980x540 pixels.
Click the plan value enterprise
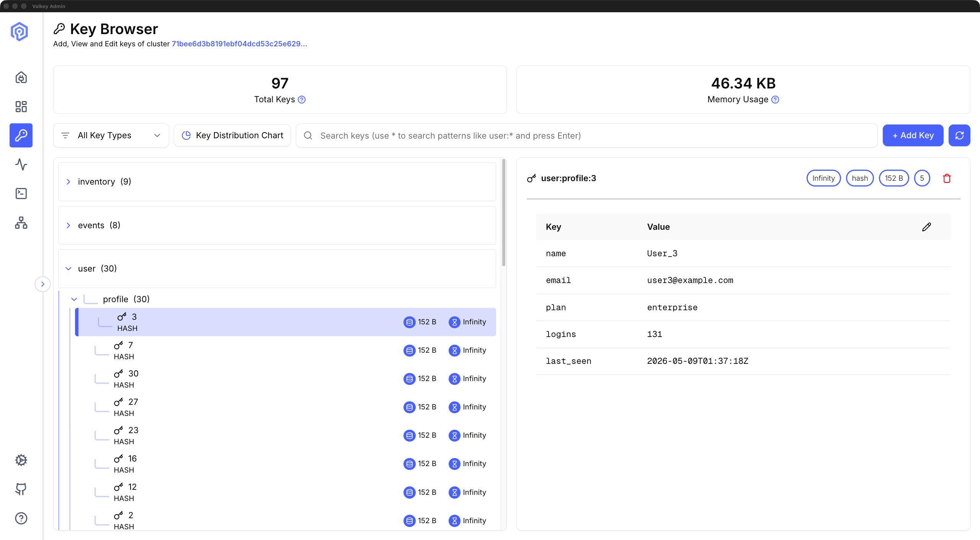pos(672,308)
